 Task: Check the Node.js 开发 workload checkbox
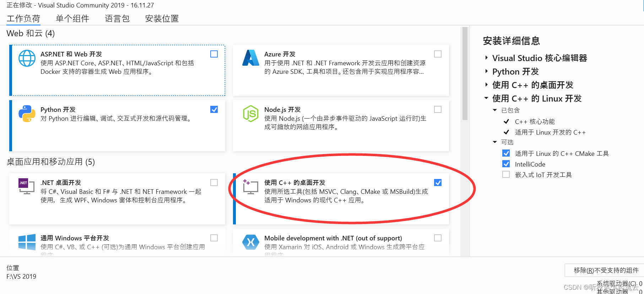438,109
